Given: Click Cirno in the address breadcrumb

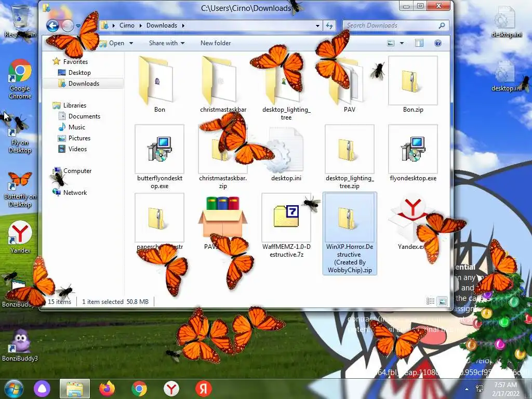Looking at the screenshot, I should point(127,25).
